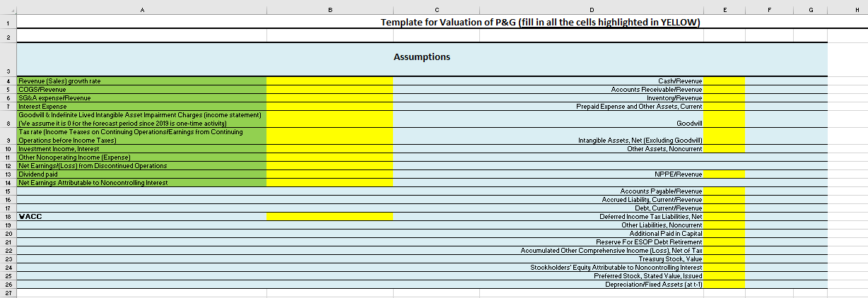
Task: Click the column H header
Action: [x=848, y=8]
